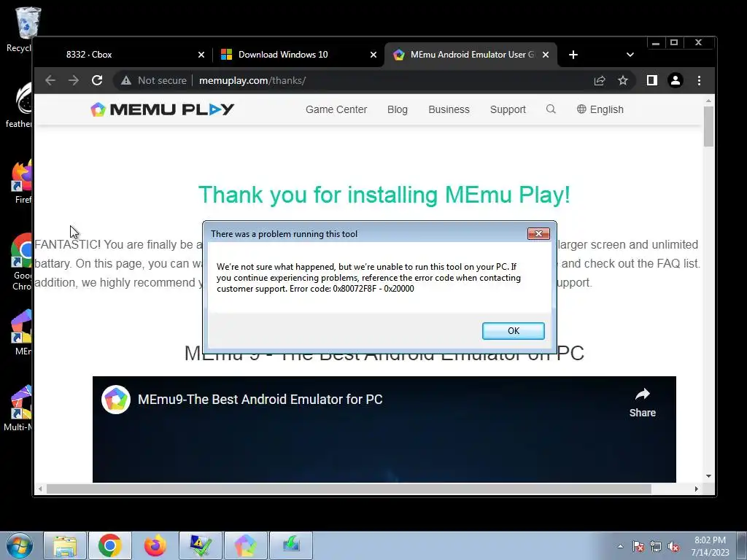Click the setup checkmark taskbar icon
Screen dimensions: 747x560
[201, 545]
